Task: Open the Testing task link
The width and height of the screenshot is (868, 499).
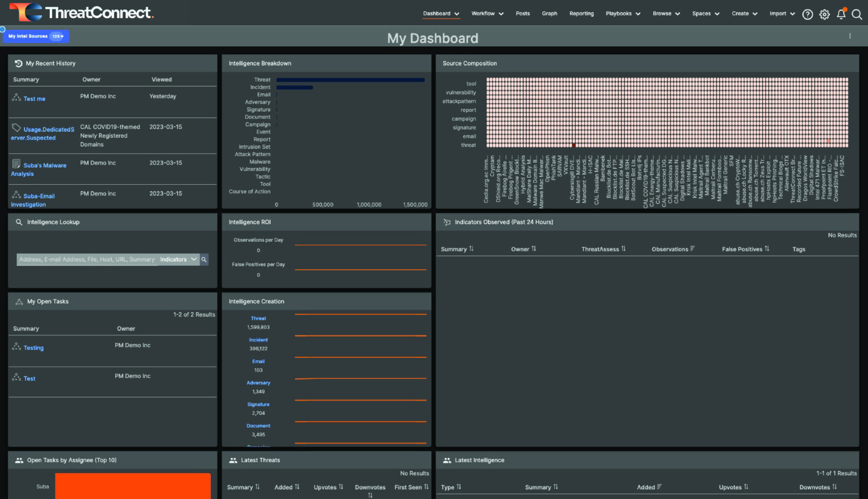Action: point(34,348)
